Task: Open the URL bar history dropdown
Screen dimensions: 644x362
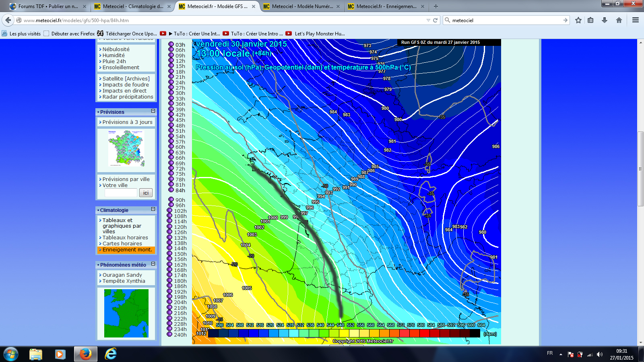Action: tap(428, 20)
